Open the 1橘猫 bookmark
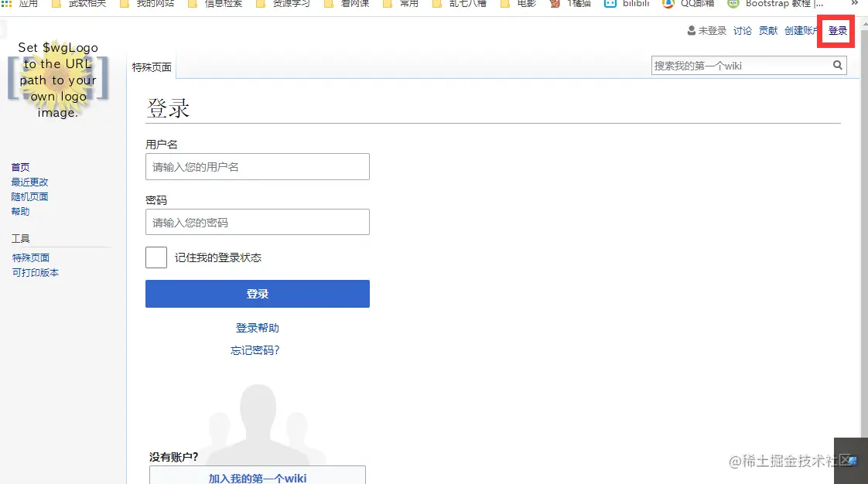Image resolution: width=868 pixels, height=484 pixels. coord(570,3)
